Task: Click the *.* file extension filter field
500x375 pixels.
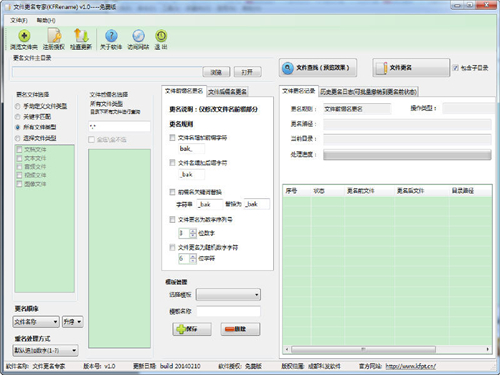Action: pos(119,127)
